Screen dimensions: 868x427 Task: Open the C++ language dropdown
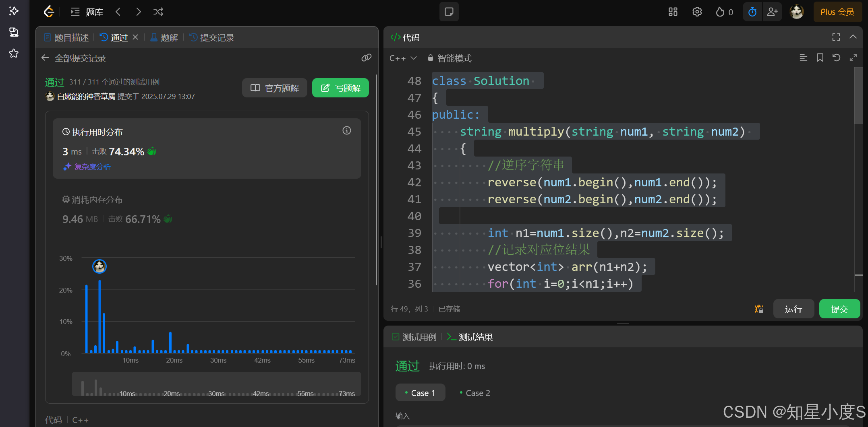(403, 58)
